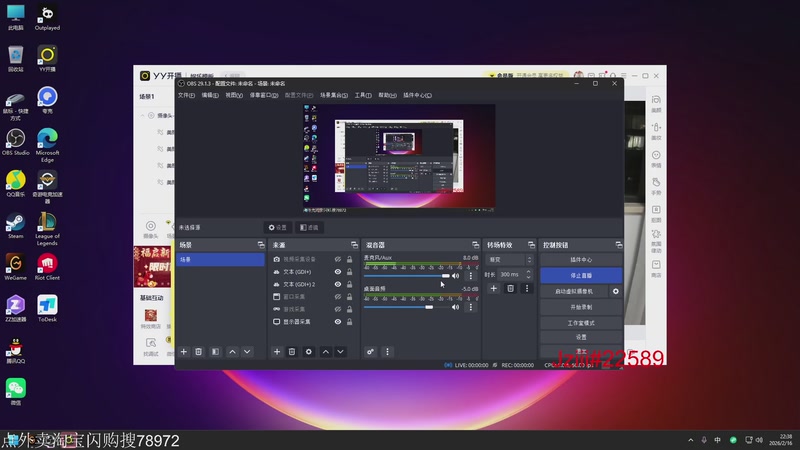Move selected source up with arrow icon
The width and height of the screenshot is (800, 450).
tap(325, 352)
